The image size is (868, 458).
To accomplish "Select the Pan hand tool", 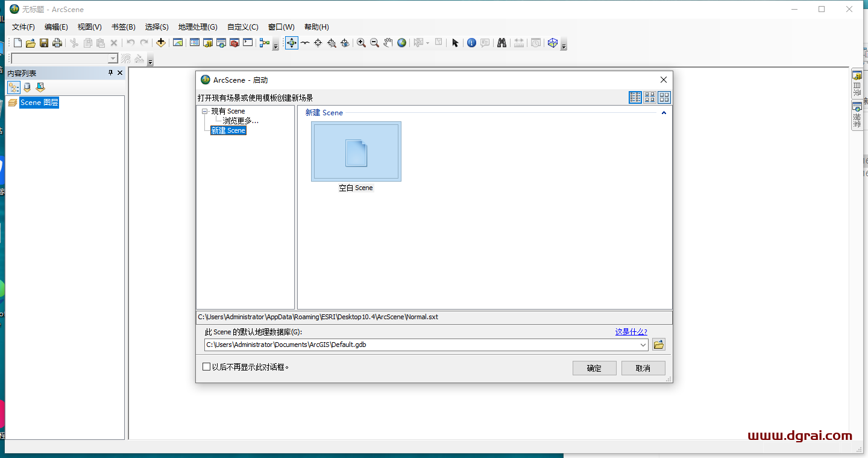I will click(x=388, y=43).
